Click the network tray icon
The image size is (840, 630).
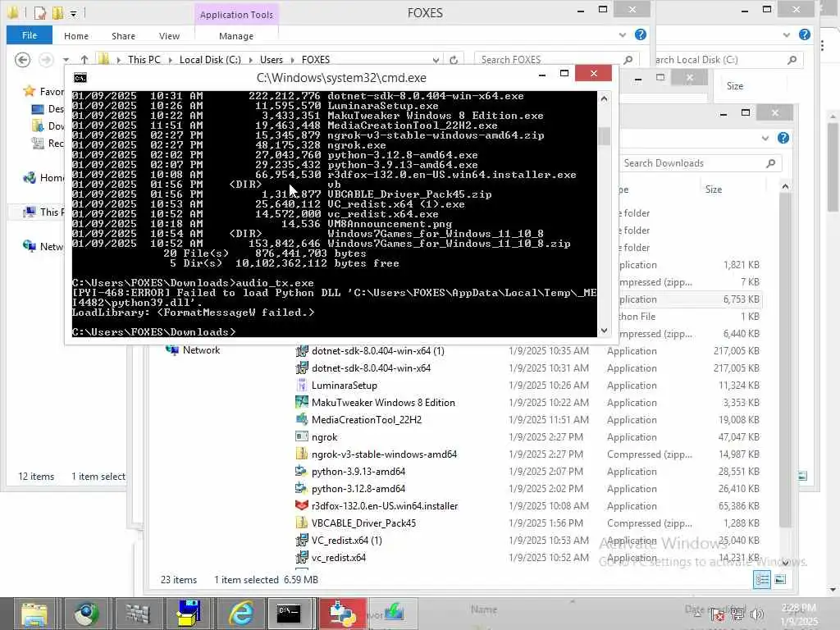pos(737,614)
